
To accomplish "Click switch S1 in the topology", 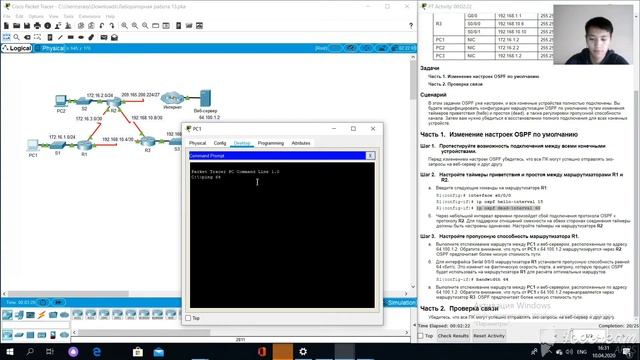I will (x=58, y=145).
